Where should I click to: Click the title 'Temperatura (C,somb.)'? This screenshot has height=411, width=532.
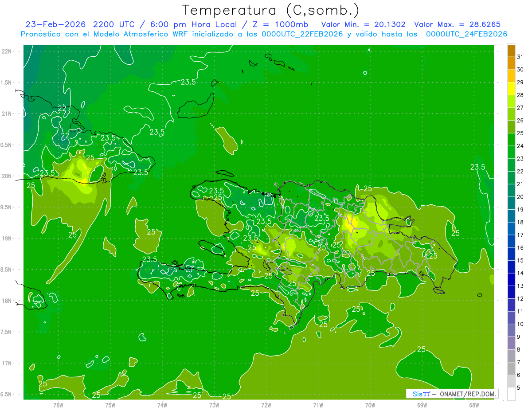click(270, 10)
